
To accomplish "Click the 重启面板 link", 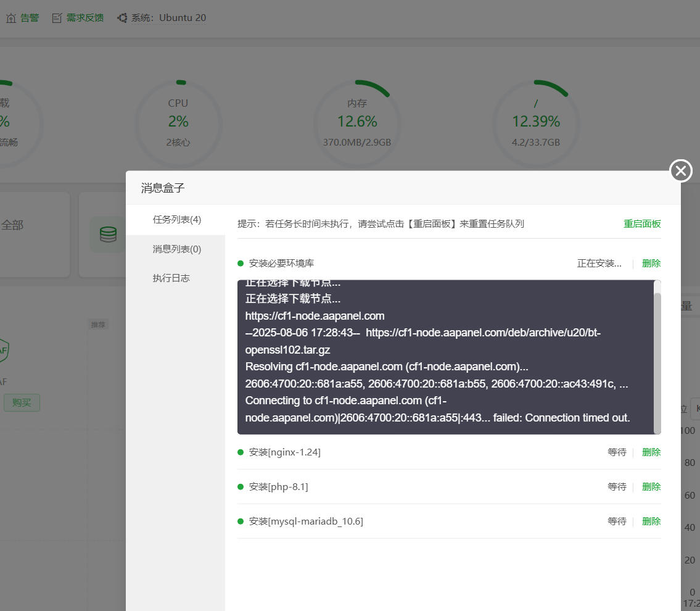I will [x=642, y=224].
